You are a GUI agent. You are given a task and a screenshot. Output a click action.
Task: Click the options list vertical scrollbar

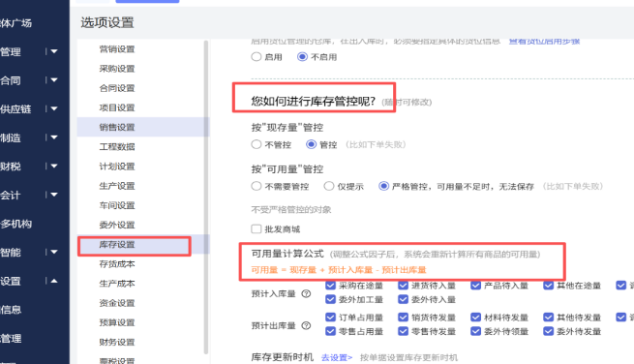point(206,197)
